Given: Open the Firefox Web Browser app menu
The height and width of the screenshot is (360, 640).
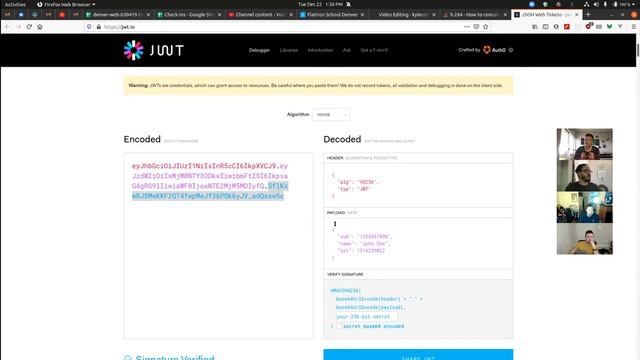Looking at the screenshot, I should tap(66, 4).
